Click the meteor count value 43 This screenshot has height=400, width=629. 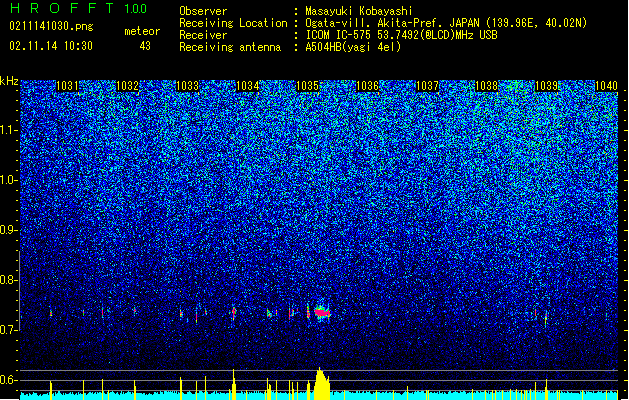click(145, 46)
